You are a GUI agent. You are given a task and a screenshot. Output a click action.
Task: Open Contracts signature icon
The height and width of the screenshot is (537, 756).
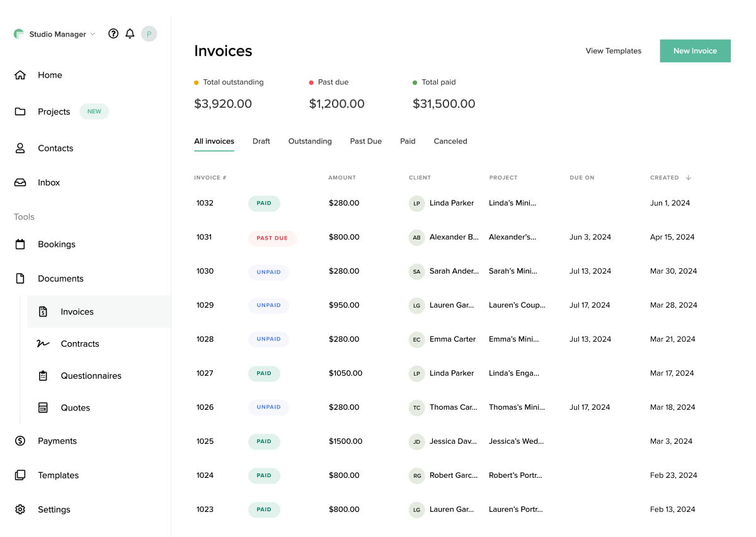(43, 344)
